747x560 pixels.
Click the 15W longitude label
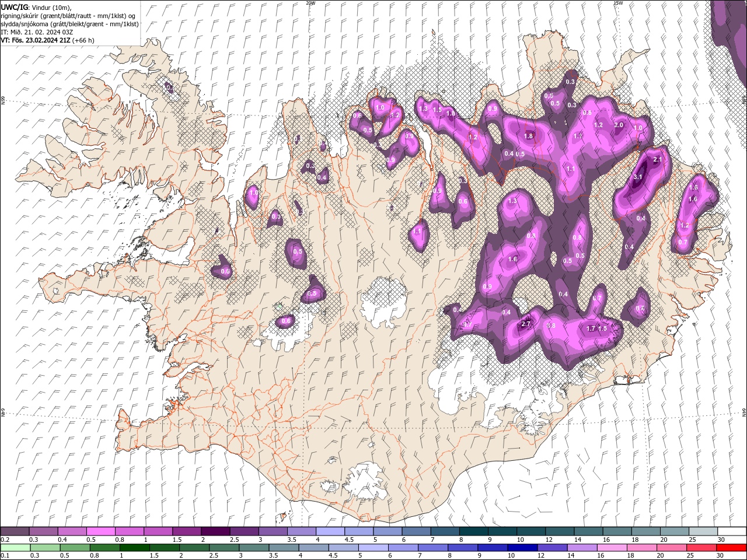coord(618,3)
